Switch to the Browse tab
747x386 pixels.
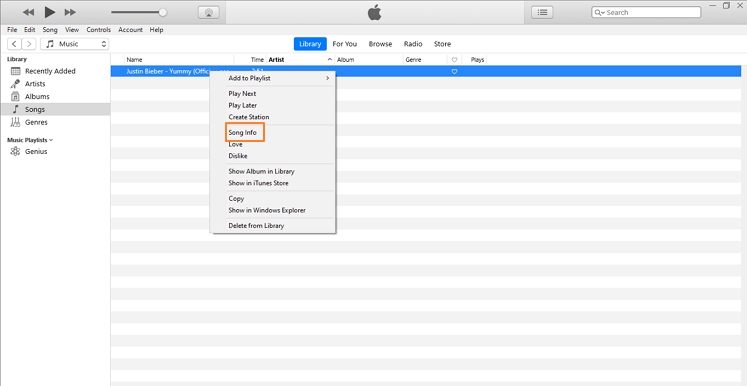click(x=380, y=44)
